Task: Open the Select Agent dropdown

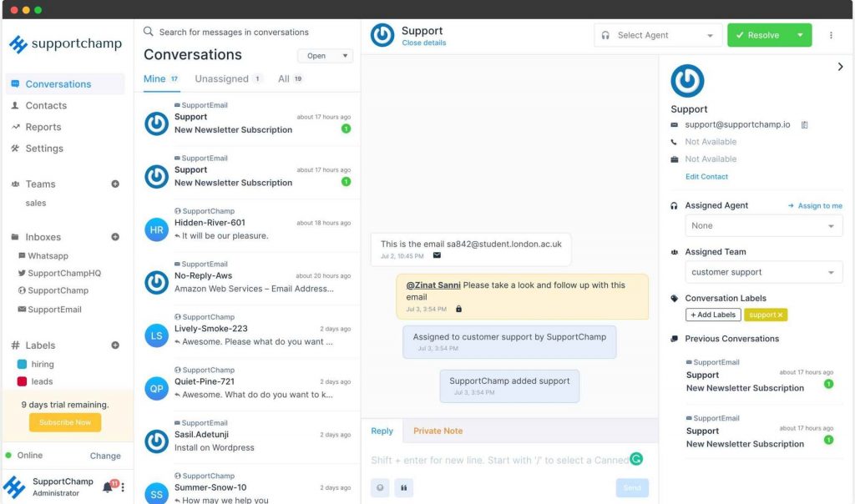Action: [x=658, y=35]
